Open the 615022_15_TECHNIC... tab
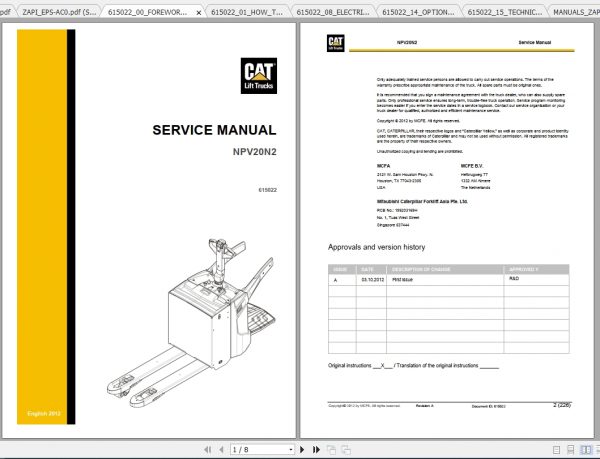The image size is (600, 459). (x=505, y=12)
